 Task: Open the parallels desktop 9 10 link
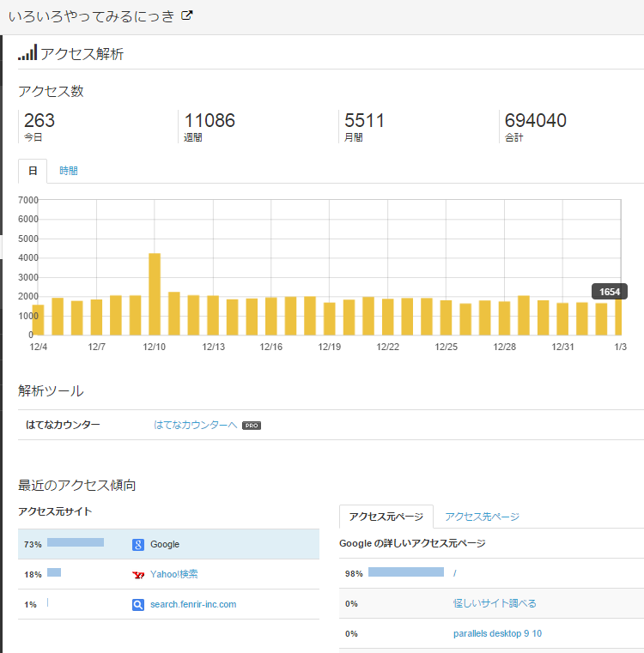coord(497,633)
